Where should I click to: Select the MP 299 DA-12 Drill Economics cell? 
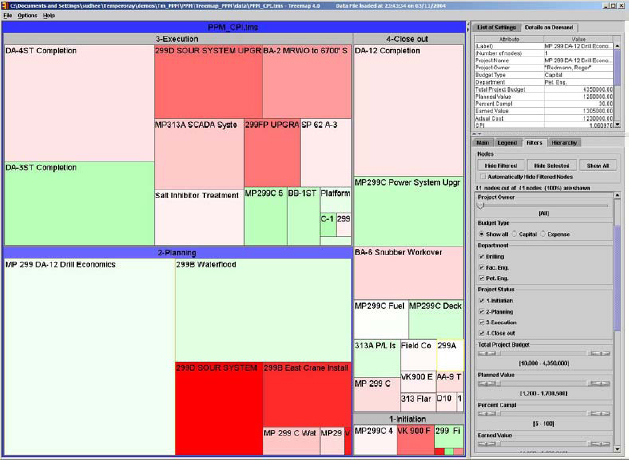coord(90,357)
